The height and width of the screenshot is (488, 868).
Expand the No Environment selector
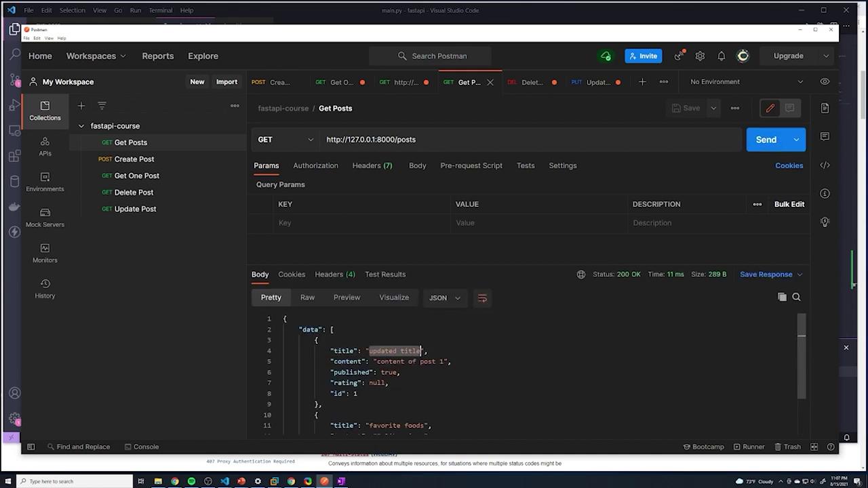(746, 82)
